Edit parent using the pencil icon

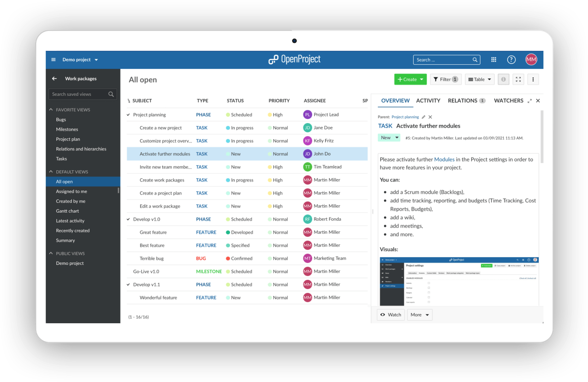[x=423, y=117]
